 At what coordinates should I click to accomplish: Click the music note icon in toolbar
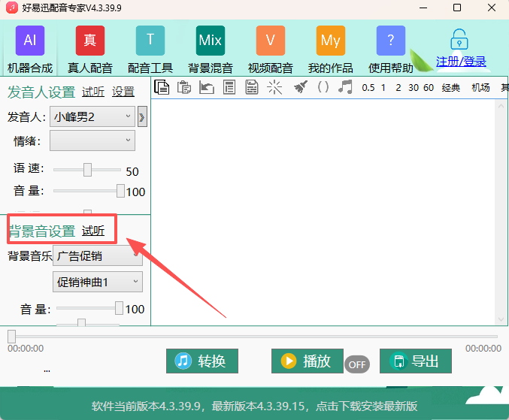(x=345, y=87)
